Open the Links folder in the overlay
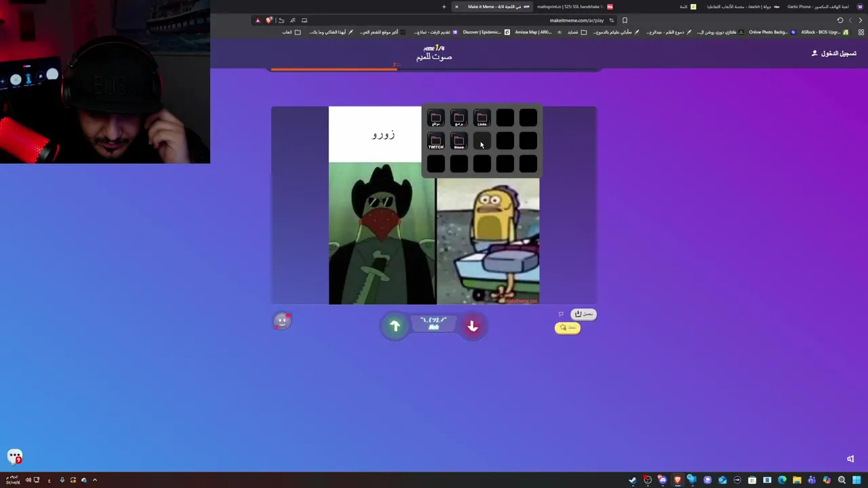The height and width of the screenshot is (488, 868). pyautogui.click(x=482, y=119)
